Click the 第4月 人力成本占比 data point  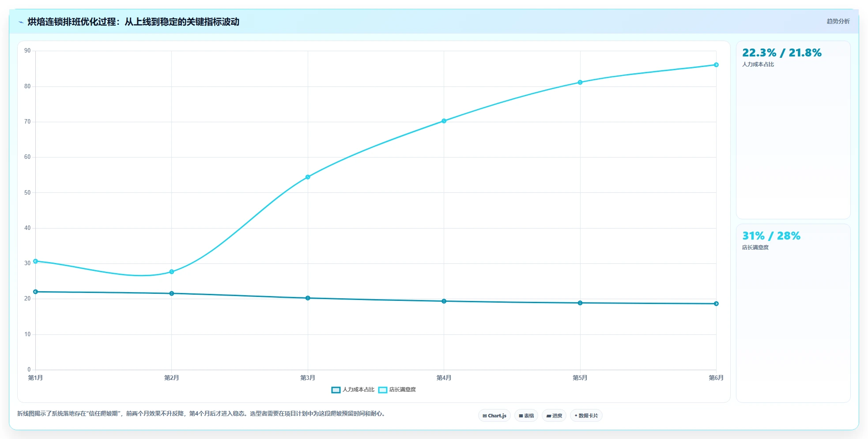click(444, 301)
